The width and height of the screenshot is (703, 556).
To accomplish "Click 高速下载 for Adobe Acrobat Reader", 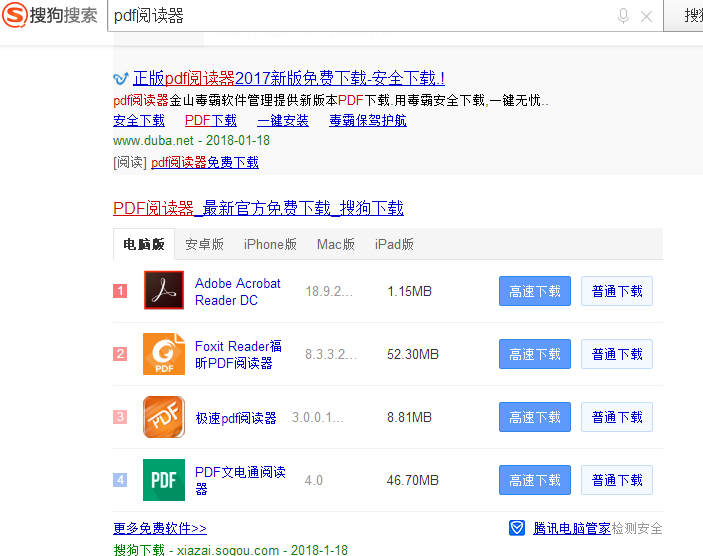I will point(535,291).
